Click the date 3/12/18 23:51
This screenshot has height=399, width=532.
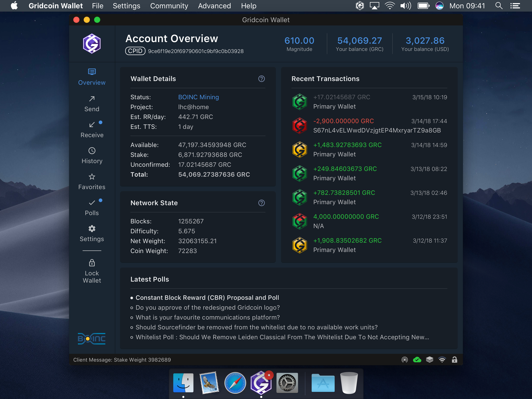(429, 217)
